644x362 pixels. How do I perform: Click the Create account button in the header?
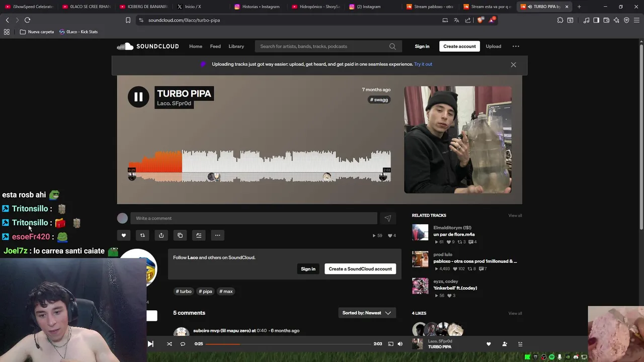(x=459, y=46)
